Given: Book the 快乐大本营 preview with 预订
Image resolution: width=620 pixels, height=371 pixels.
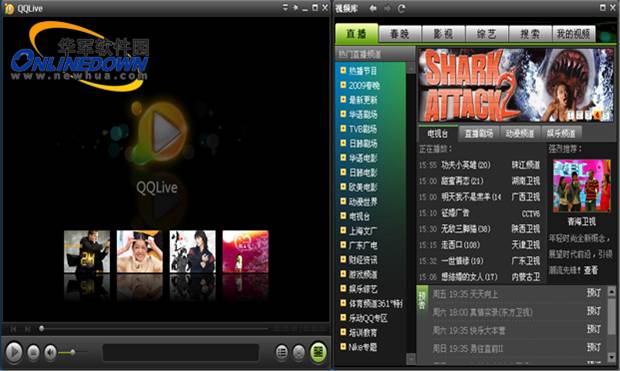Looking at the screenshot, I should tap(594, 329).
